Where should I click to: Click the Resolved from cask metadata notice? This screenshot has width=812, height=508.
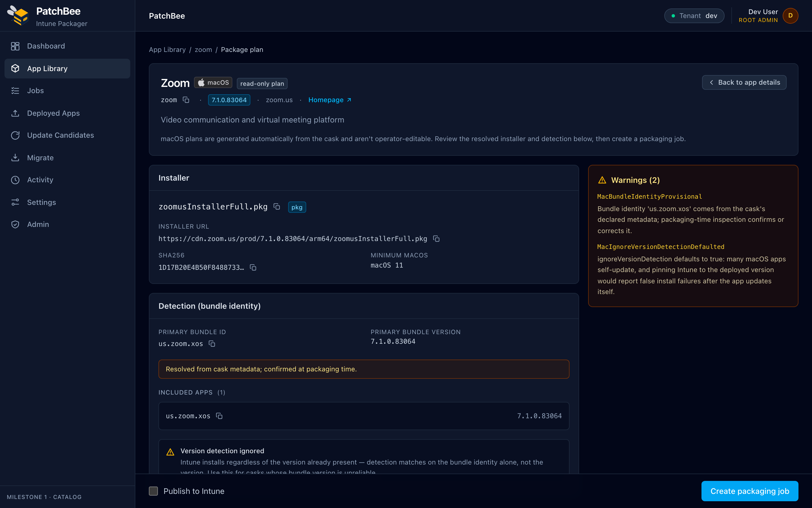(x=364, y=369)
